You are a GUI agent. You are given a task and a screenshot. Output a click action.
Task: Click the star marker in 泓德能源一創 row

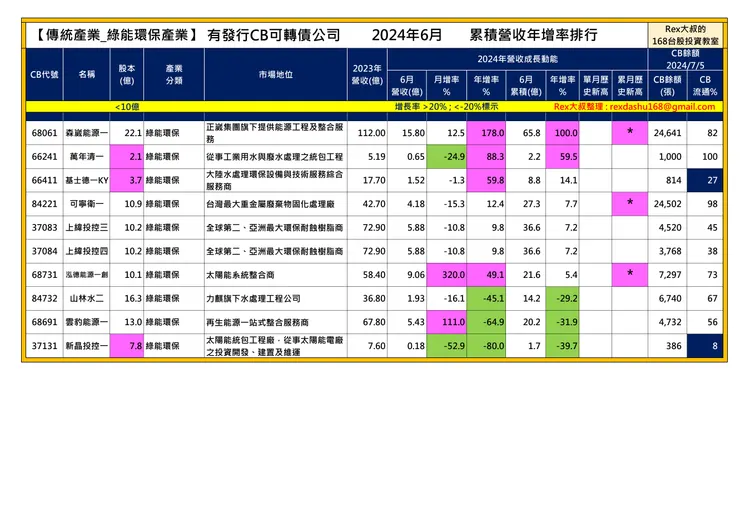(630, 275)
